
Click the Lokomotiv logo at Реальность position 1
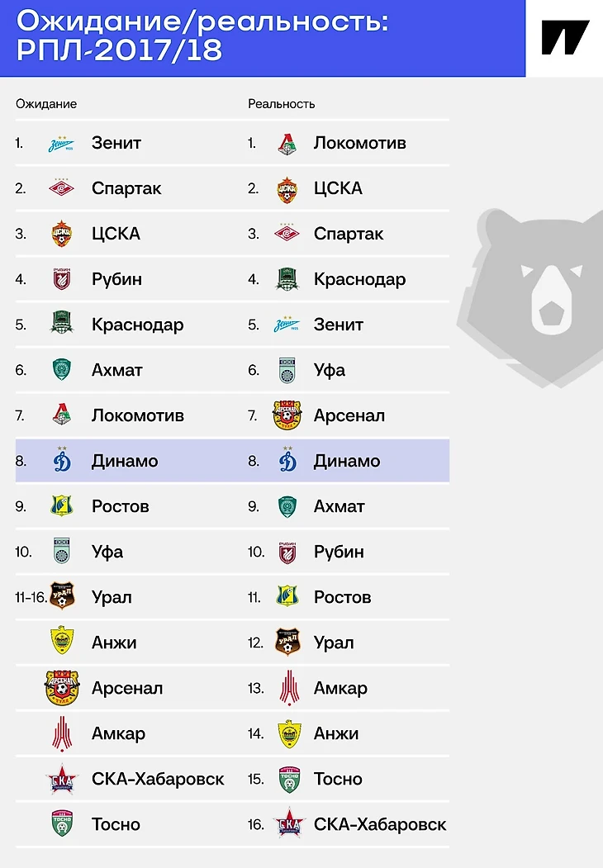pyautogui.click(x=287, y=144)
